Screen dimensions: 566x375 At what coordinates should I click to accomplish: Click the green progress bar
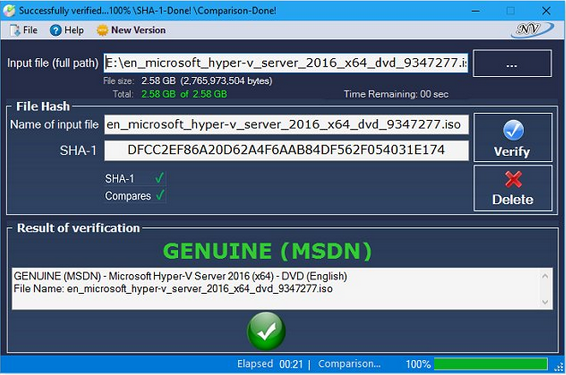pyautogui.click(x=491, y=364)
